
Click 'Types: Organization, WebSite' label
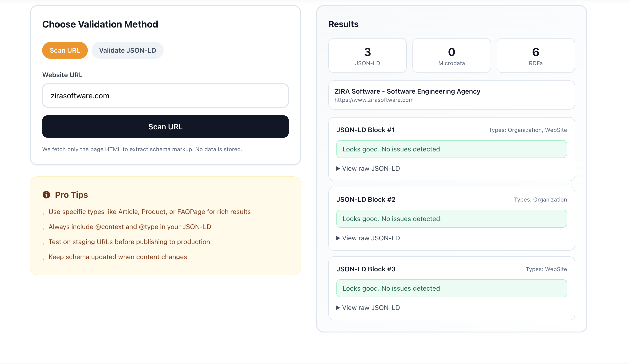point(528,130)
